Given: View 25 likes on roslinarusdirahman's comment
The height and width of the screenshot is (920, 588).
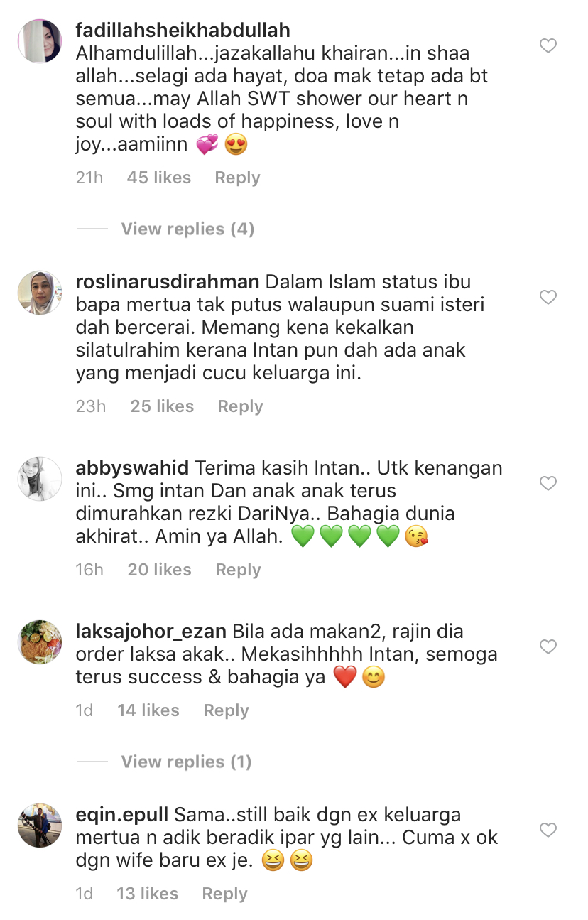Looking at the screenshot, I should 162,406.
